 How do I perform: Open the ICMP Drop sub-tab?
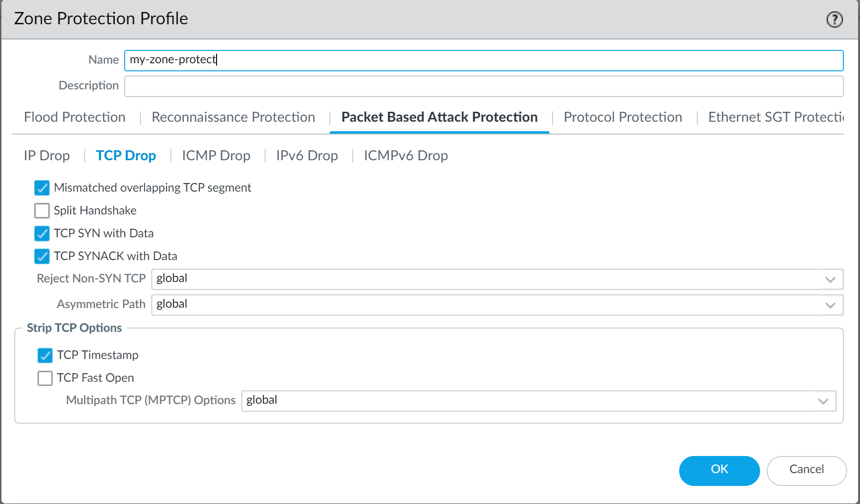216,155
